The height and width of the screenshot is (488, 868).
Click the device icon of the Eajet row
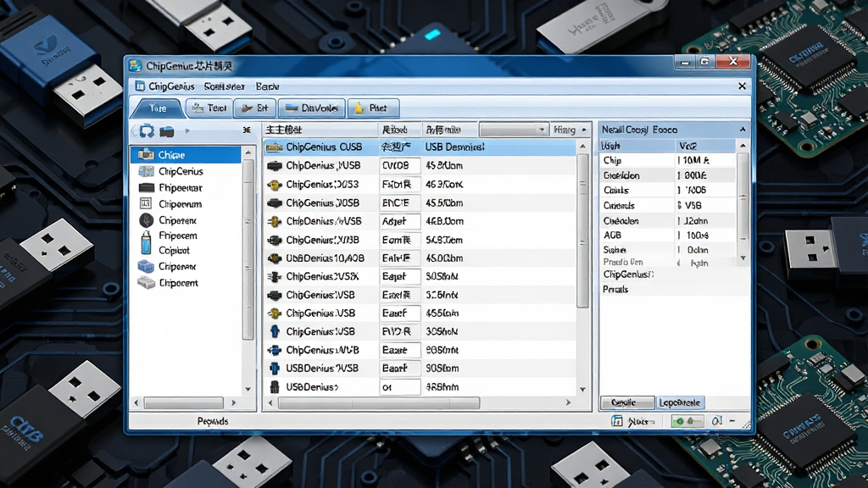click(x=274, y=276)
